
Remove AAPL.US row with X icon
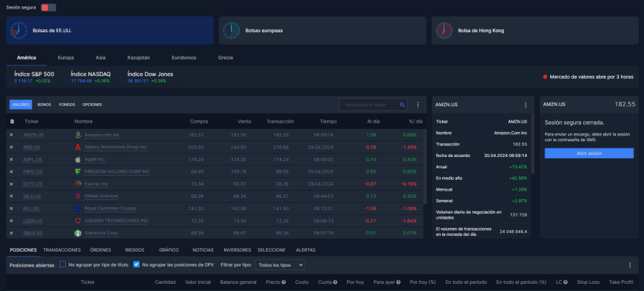click(x=11, y=159)
